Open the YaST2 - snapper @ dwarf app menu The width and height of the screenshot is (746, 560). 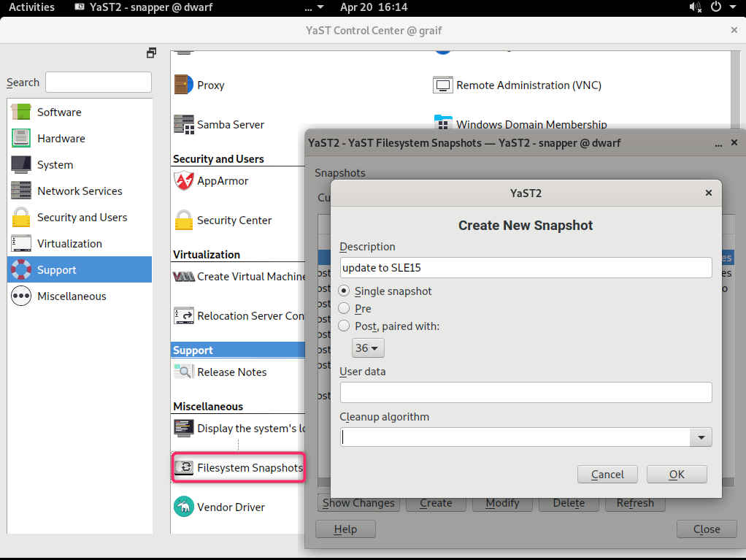pos(144,7)
